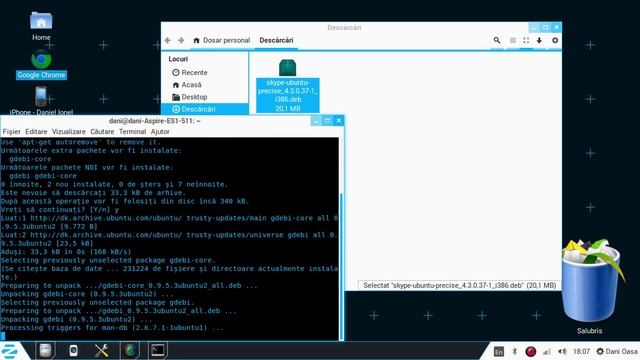Click the status bar text Selectat skype-ubuntu-precise
The image size is (640, 360).
coord(460,285)
